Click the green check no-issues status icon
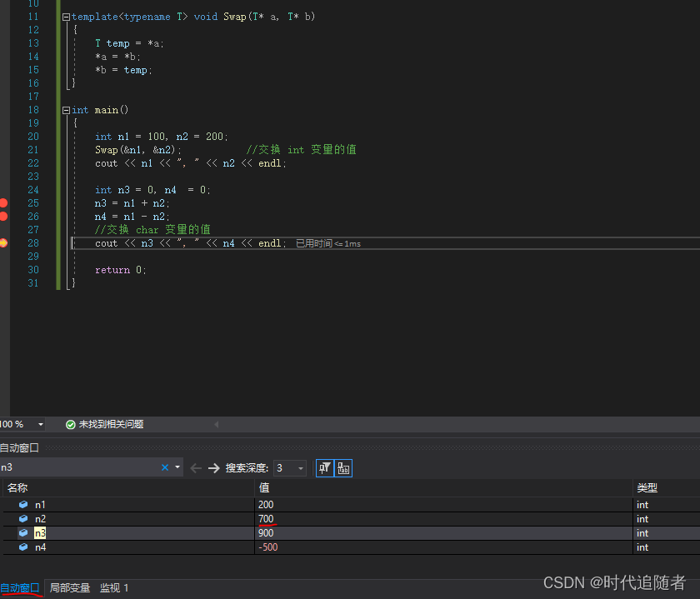Viewport: 700px width, 599px height. [x=71, y=425]
